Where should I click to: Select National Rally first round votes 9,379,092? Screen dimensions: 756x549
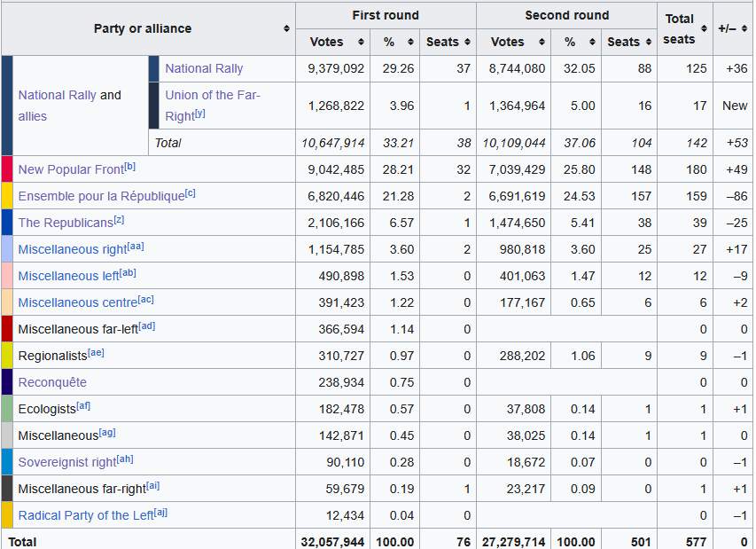click(336, 68)
